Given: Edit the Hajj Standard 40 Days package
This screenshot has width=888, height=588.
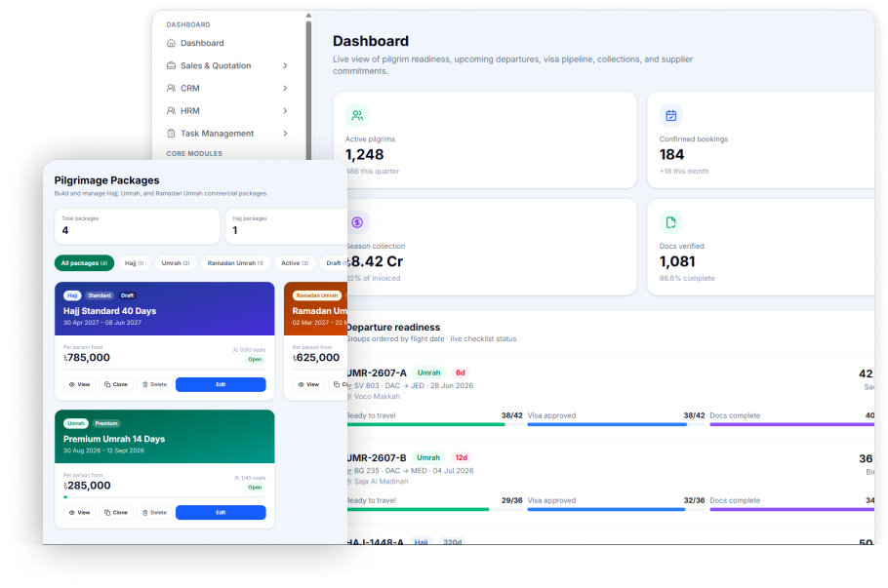Looking at the screenshot, I should click(221, 385).
